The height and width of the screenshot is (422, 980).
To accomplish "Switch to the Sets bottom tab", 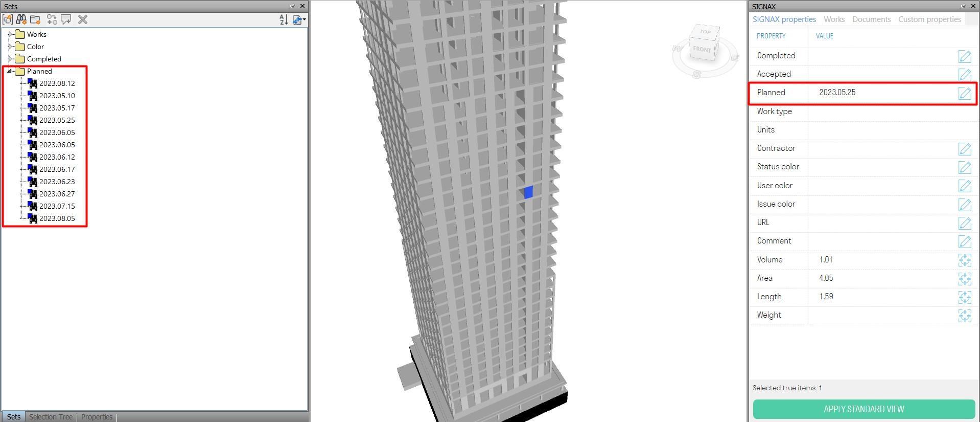I will [x=14, y=417].
